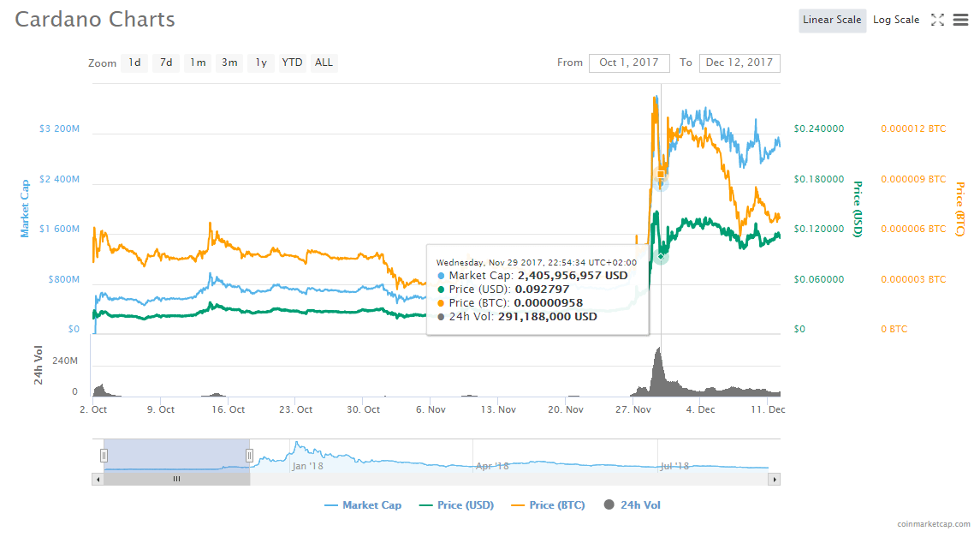
Task: Select the left range selector handle
Action: click(104, 456)
